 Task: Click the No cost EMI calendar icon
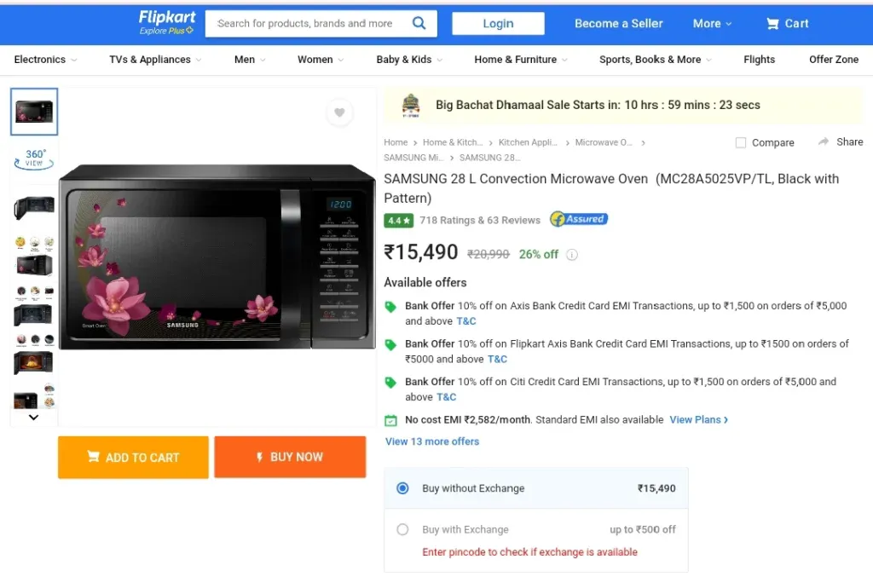pyautogui.click(x=390, y=421)
